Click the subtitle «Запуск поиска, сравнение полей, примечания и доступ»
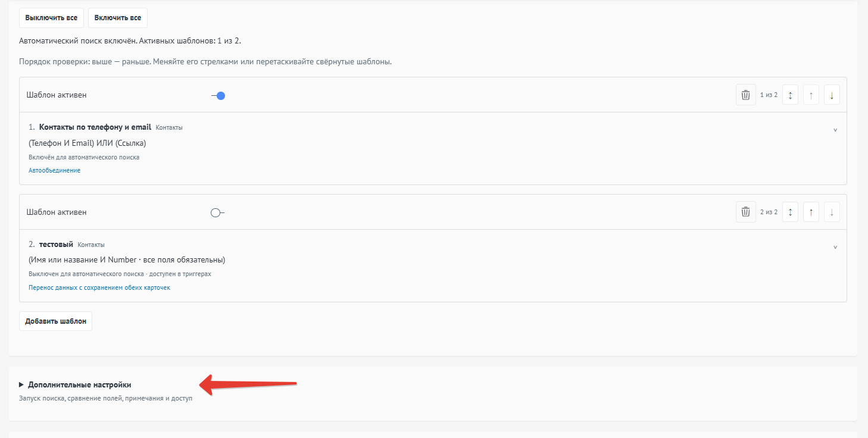 pos(105,398)
